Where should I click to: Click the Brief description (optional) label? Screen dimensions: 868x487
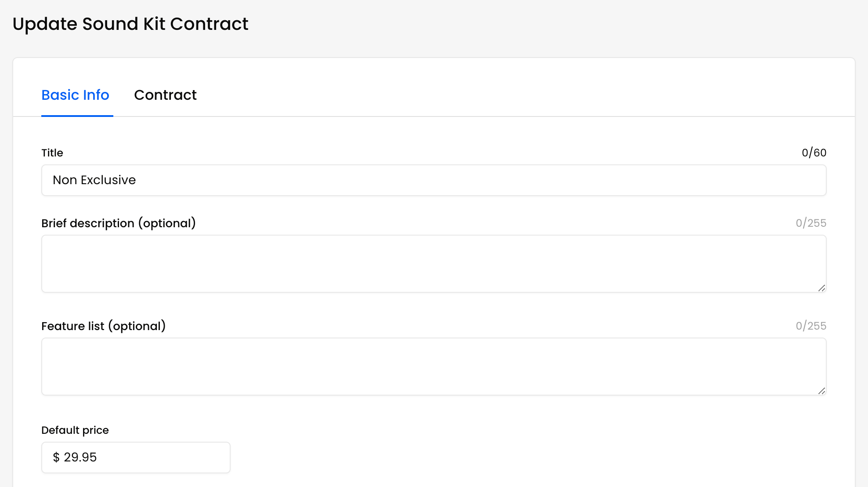click(119, 223)
